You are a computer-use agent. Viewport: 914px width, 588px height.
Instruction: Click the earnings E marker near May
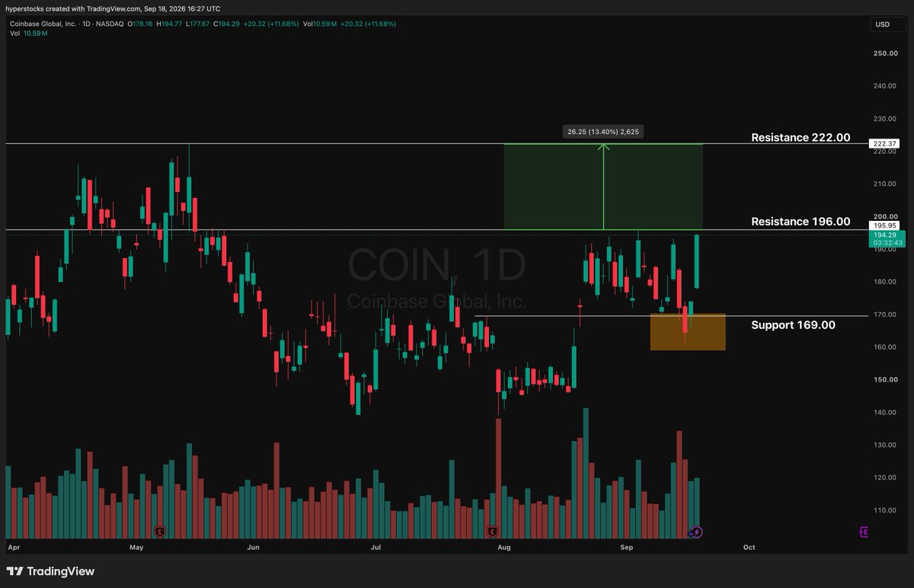coord(160,531)
